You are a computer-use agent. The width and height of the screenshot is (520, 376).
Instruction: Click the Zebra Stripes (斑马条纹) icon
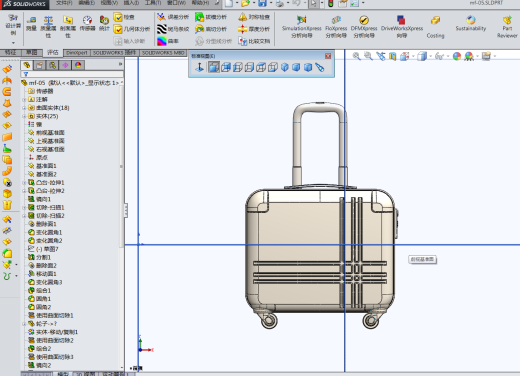pyautogui.click(x=162, y=29)
